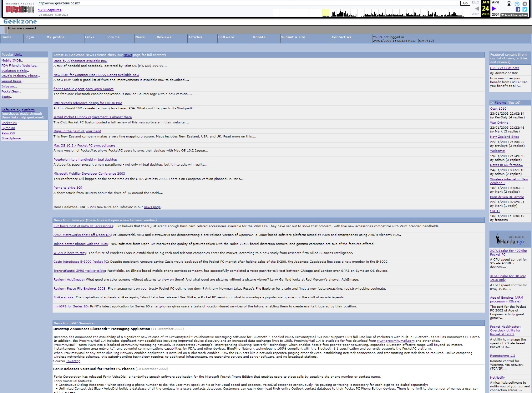Open Inventop source link
The height and width of the screenshot is (393, 532).
(x=73, y=361)
